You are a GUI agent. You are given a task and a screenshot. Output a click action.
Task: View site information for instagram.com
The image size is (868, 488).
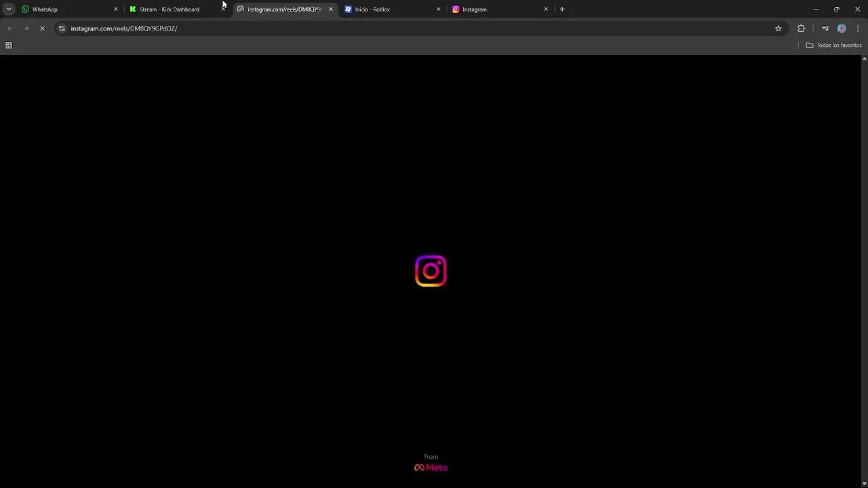(62, 28)
